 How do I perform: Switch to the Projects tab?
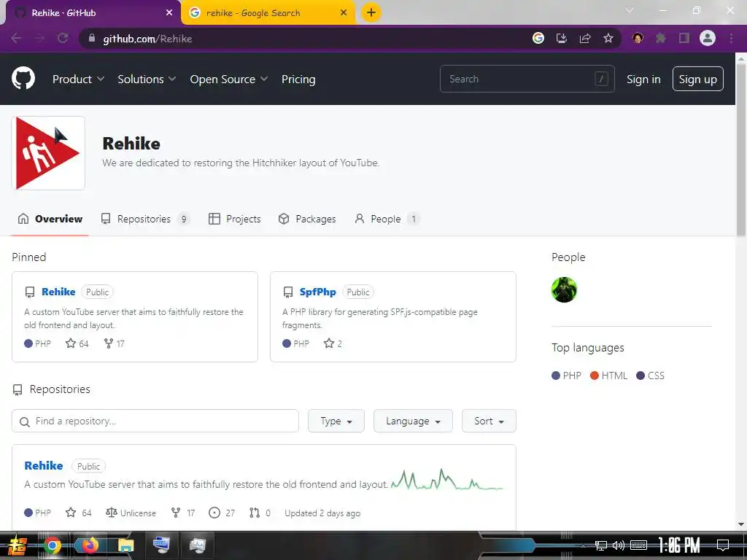[x=234, y=219]
